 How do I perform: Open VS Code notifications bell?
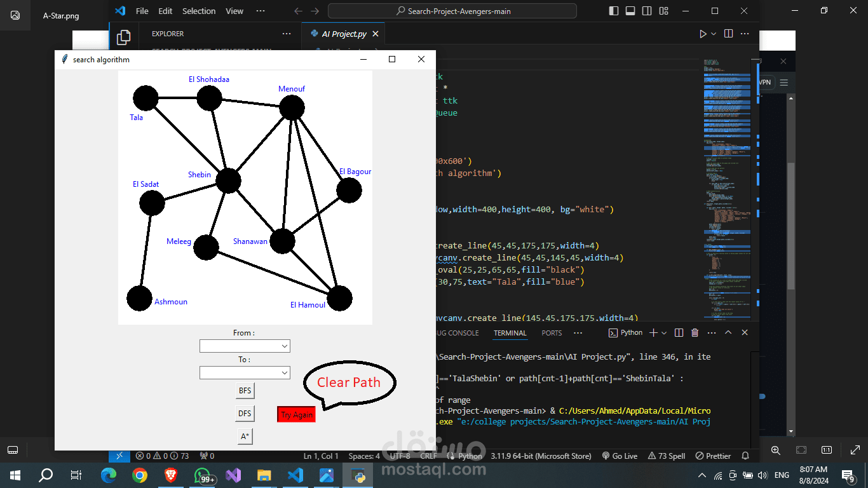(745, 456)
